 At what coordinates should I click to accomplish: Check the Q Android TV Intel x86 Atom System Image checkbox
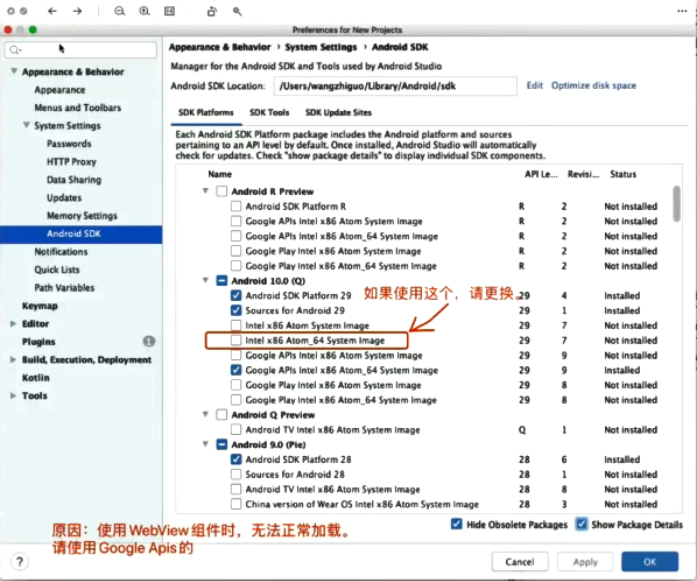[x=236, y=430]
